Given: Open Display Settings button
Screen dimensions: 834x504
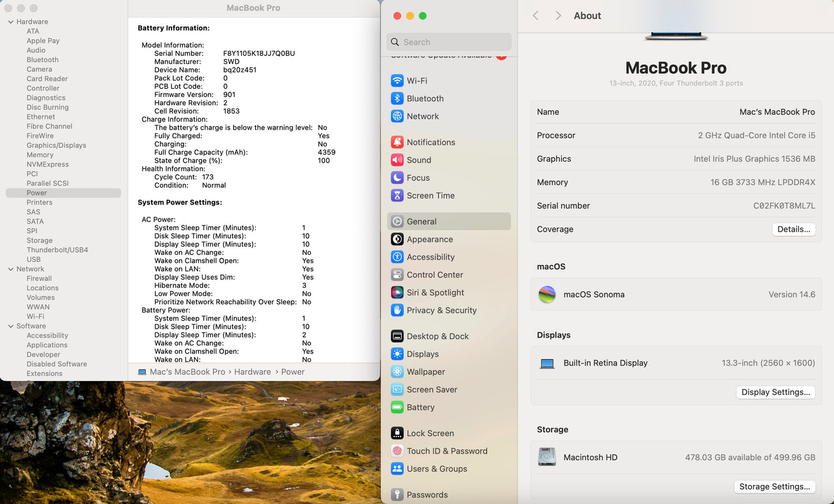Looking at the screenshot, I should [775, 392].
